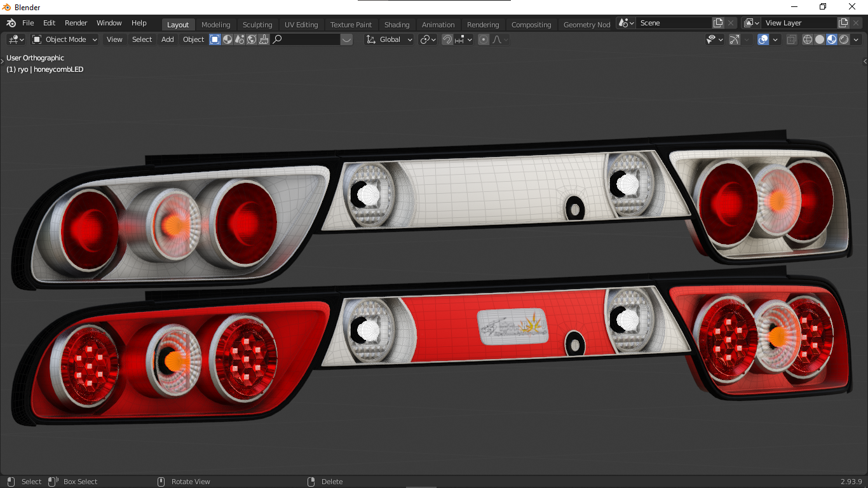This screenshot has height=488, width=868.
Task: Click the new scene icon
Action: pyautogui.click(x=718, y=23)
